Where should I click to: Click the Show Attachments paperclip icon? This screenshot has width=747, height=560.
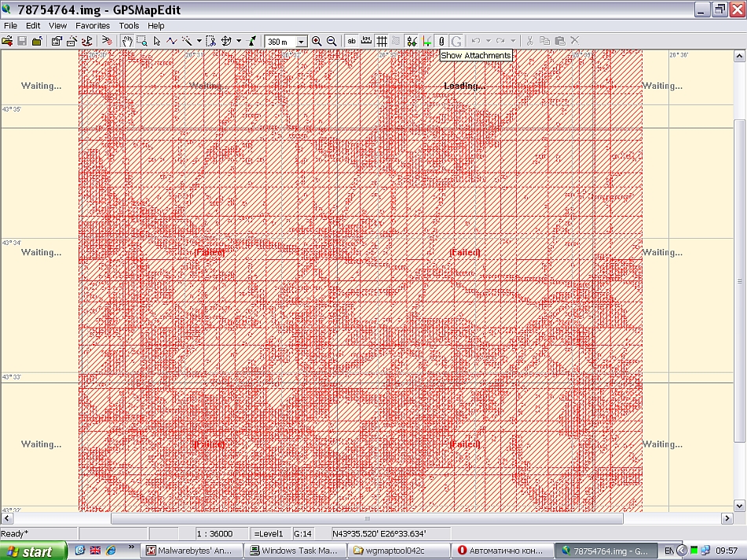tap(441, 41)
